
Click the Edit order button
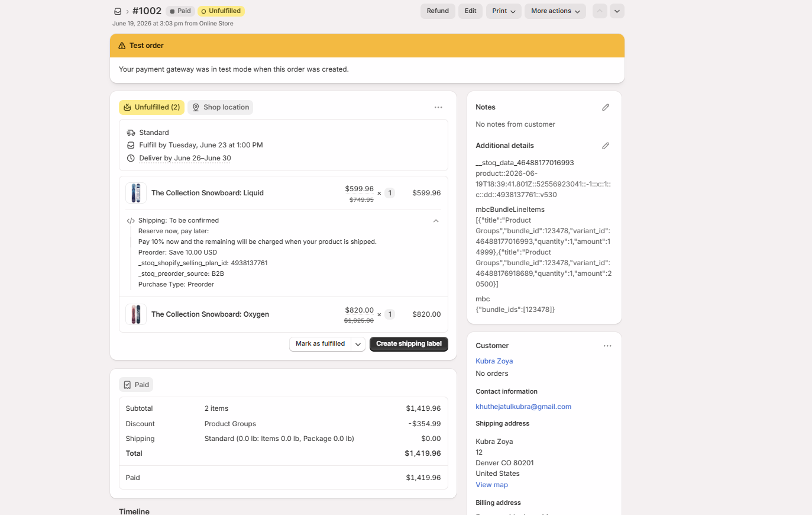point(470,11)
